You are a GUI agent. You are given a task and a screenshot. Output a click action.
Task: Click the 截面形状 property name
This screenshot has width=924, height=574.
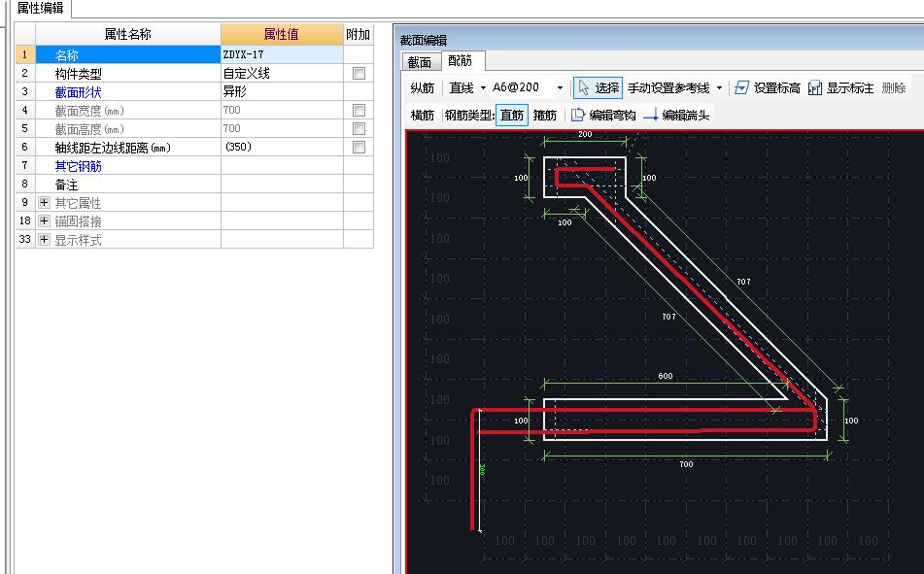78,92
